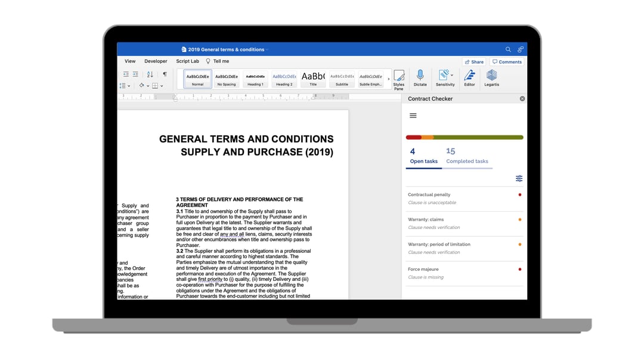Sort the selected text A to Z

(x=150, y=75)
